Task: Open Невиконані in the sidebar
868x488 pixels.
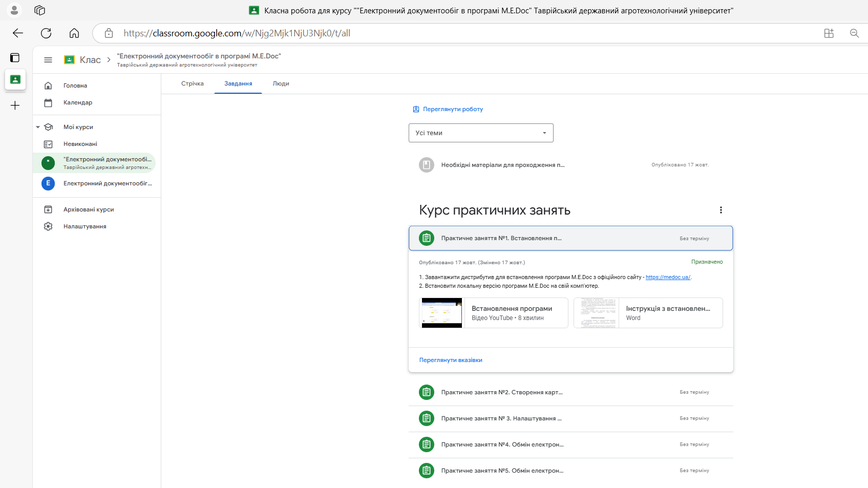Action: click(80, 144)
